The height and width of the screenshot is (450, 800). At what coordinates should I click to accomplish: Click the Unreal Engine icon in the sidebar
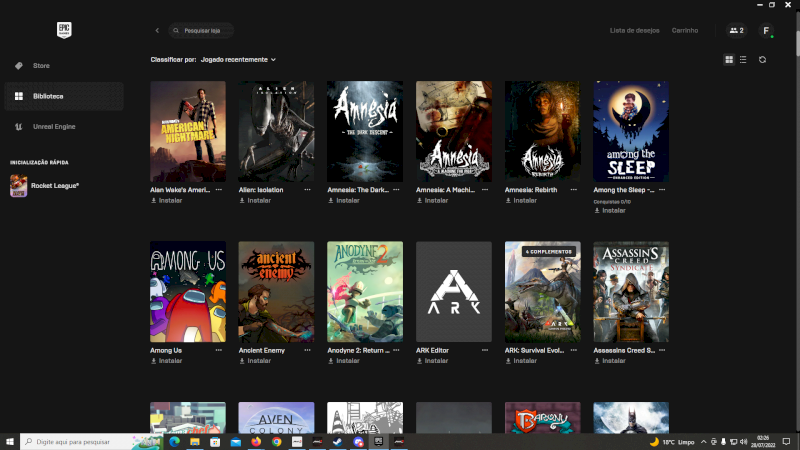click(x=18, y=127)
